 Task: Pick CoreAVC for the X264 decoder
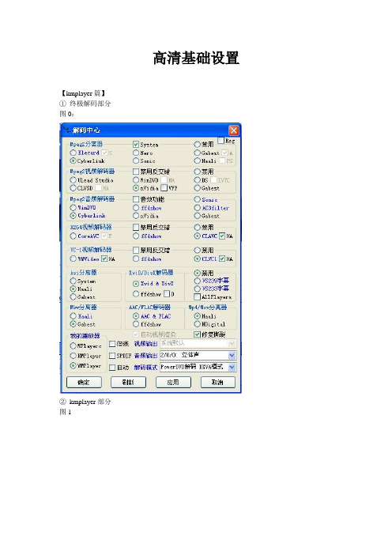[x=73, y=236]
